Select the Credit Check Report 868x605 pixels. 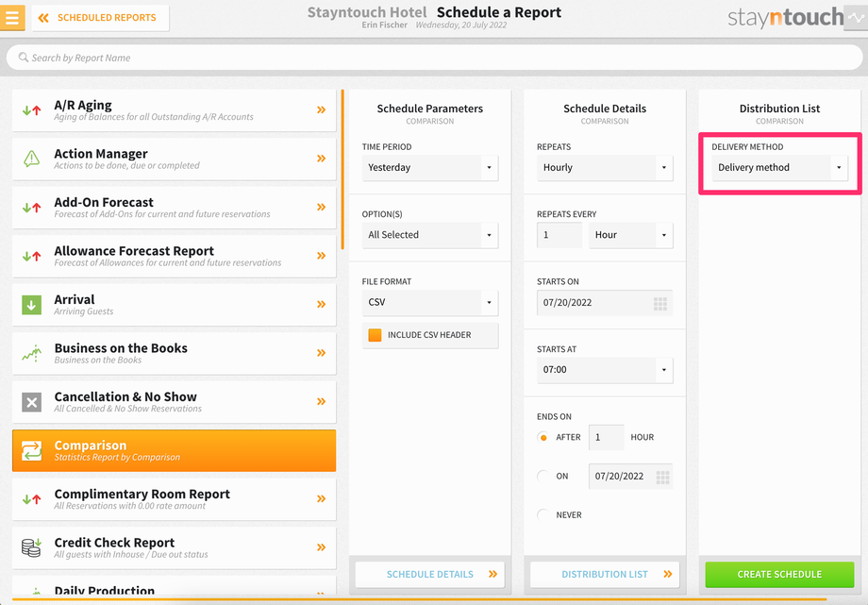(x=174, y=547)
